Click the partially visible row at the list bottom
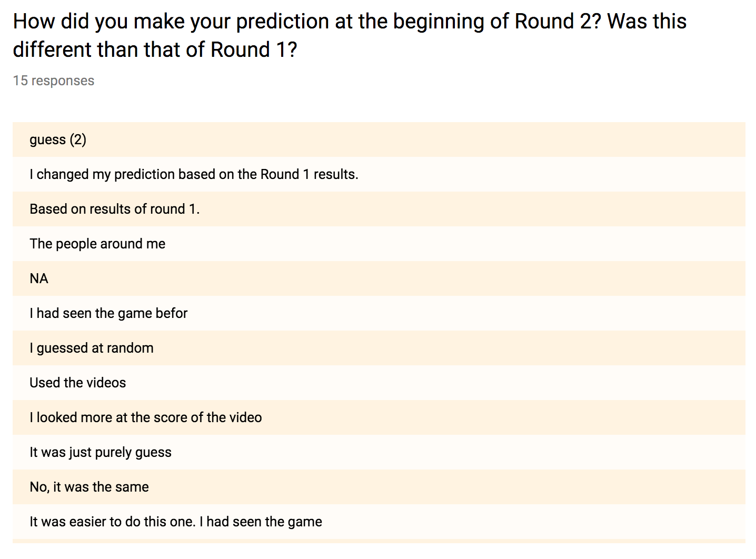The height and width of the screenshot is (559, 756). pyautogui.click(x=379, y=541)
